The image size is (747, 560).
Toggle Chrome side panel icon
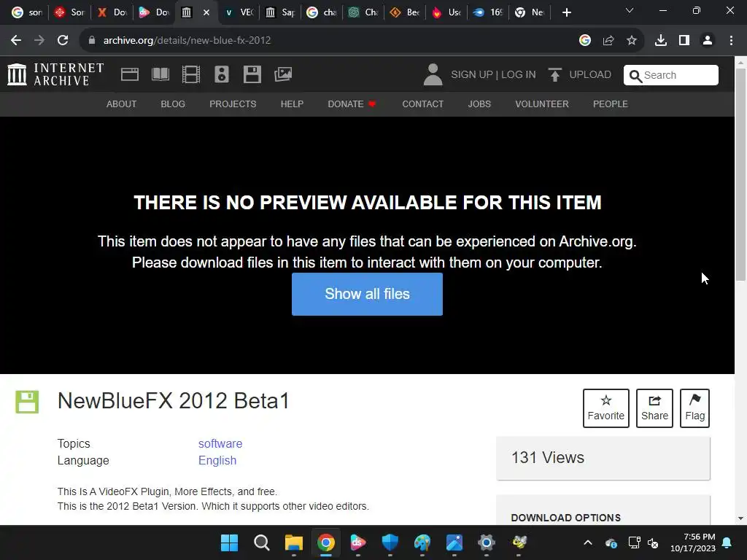pos(684,41)
